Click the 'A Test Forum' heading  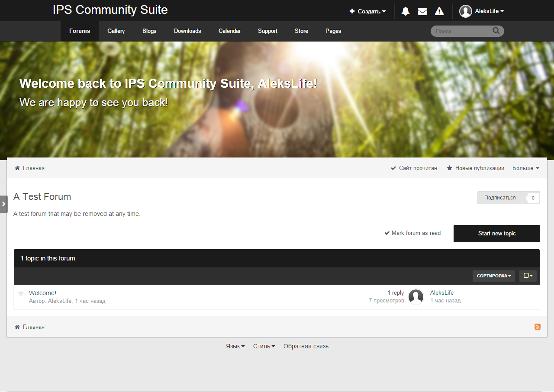pos(42,196)
